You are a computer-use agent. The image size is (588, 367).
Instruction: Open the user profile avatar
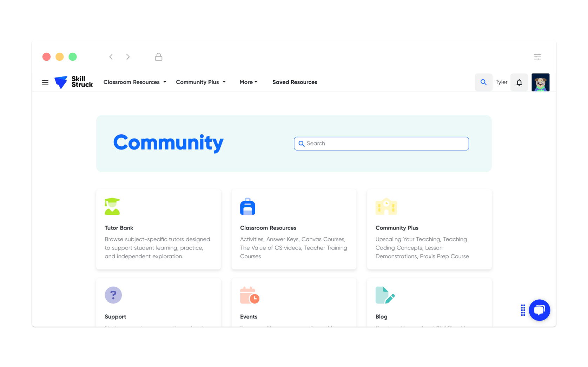click(540, 82)
